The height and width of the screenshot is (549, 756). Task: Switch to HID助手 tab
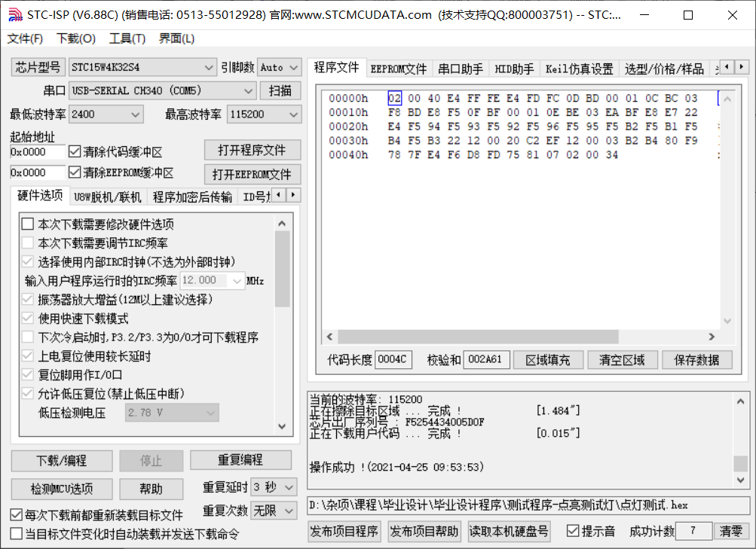click(x=515, y=69)
